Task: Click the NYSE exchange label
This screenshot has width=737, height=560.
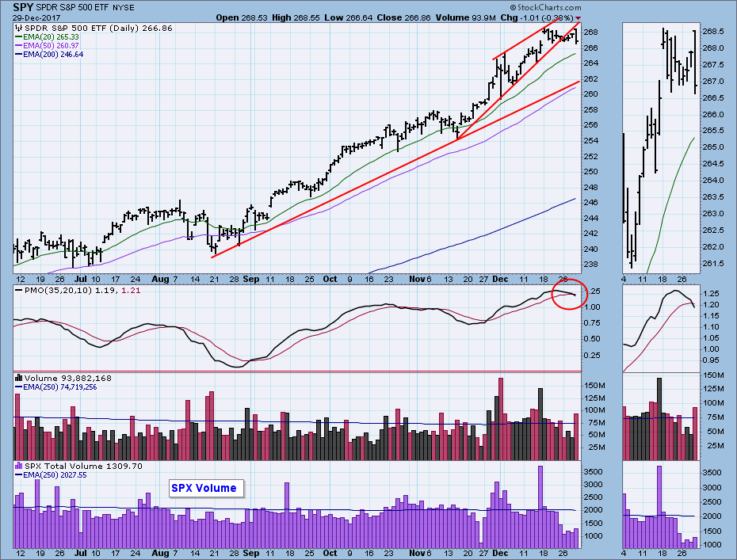Action: click(123, 7)
